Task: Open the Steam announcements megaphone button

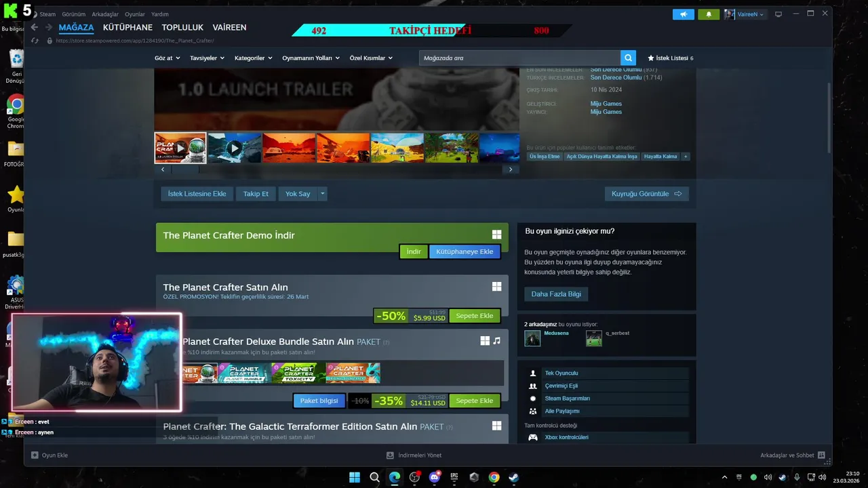Action: [x=684, y=14]
